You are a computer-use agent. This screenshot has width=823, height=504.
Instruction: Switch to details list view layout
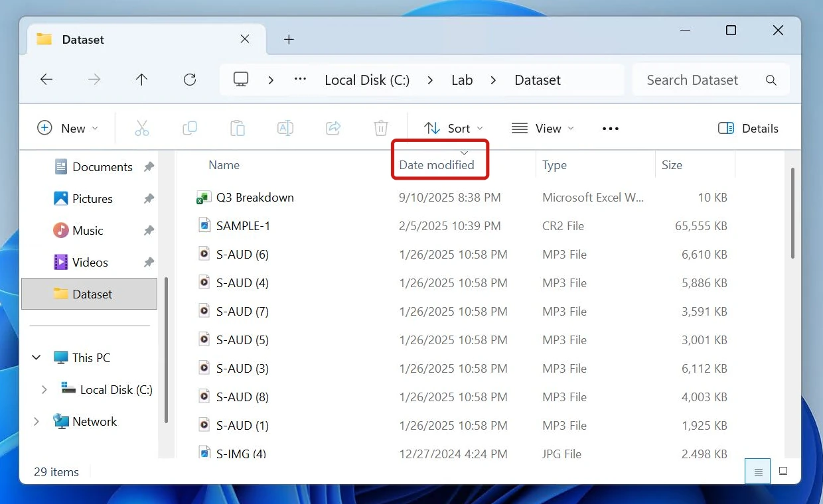pos(758,472)
